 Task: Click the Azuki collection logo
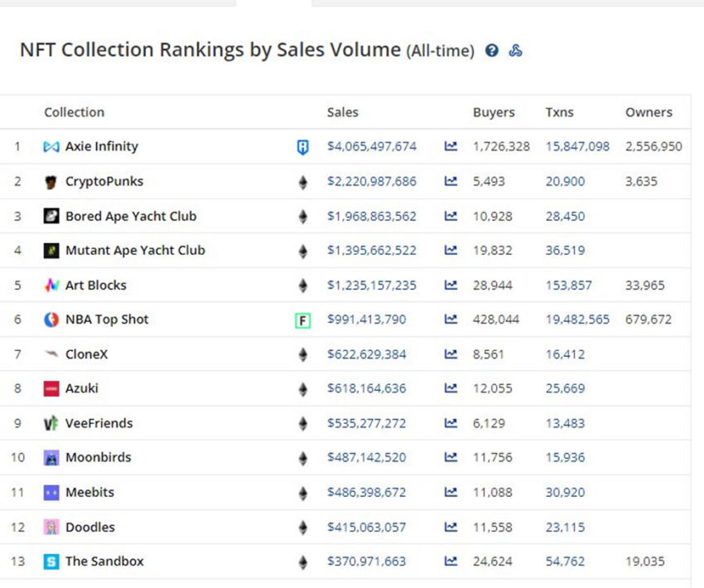(51, 388)
